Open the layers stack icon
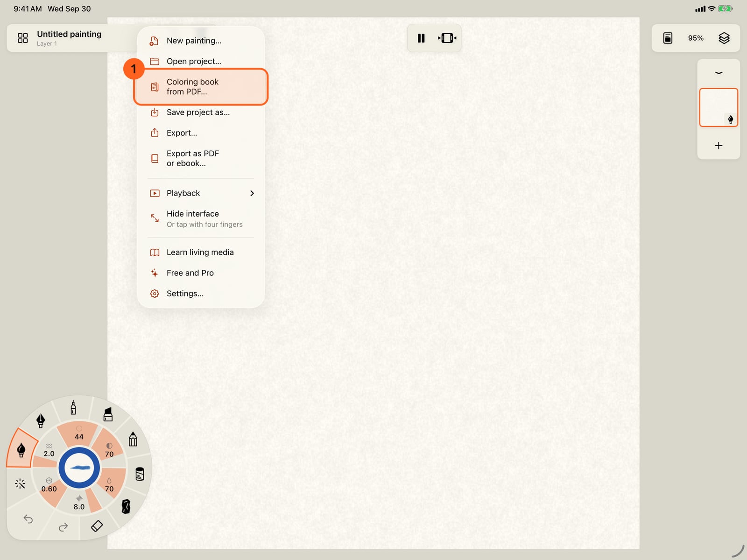Image resolution: width=747 pixels, height=560 pixels. 724,38
